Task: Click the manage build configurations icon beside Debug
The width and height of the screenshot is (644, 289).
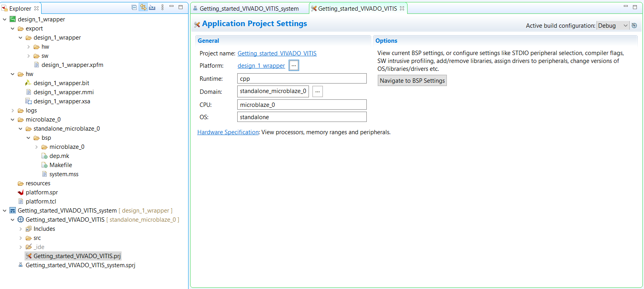Action: click(634, 25)
